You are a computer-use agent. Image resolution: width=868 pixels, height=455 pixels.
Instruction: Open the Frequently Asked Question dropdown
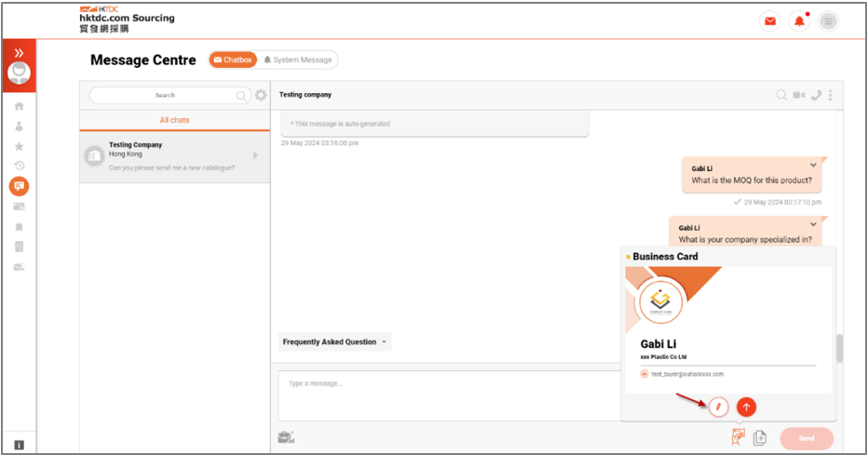tap(334, 342)
